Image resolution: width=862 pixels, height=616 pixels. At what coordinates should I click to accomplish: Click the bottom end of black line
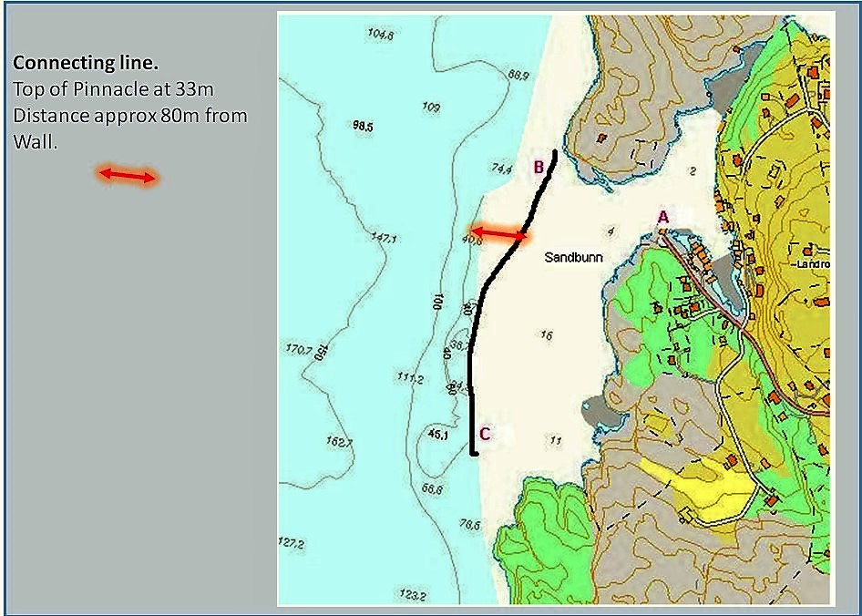[474, 451]
